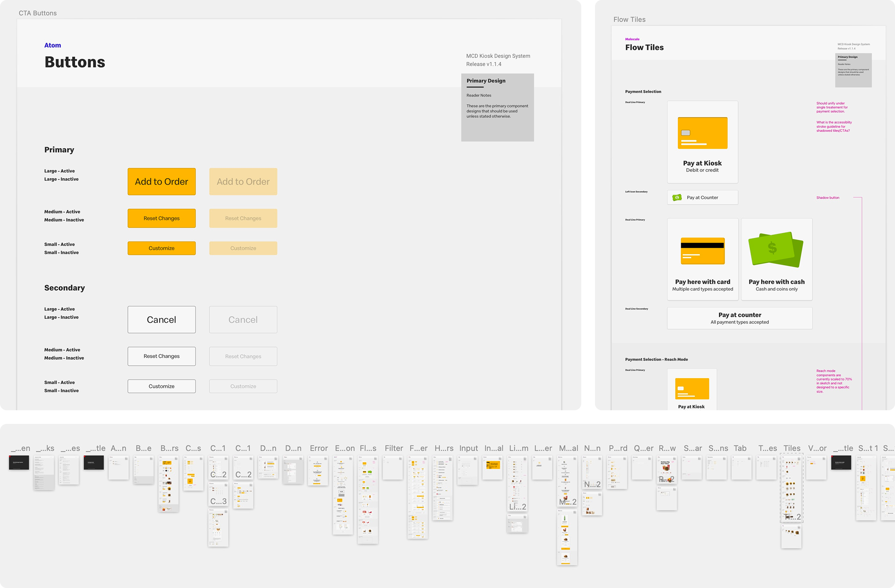Screen dimensions: 895x588
Task: Click the active large Cancel button
Action: click(x=162, y=320)
